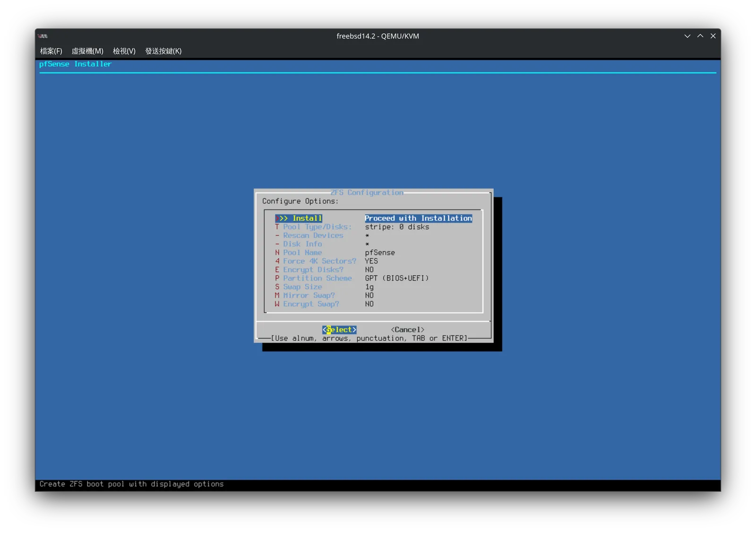This screenshot has width=756, height=533.
Task: Click the virt-manager icon in title bar
Action: [x=43, y=36]
